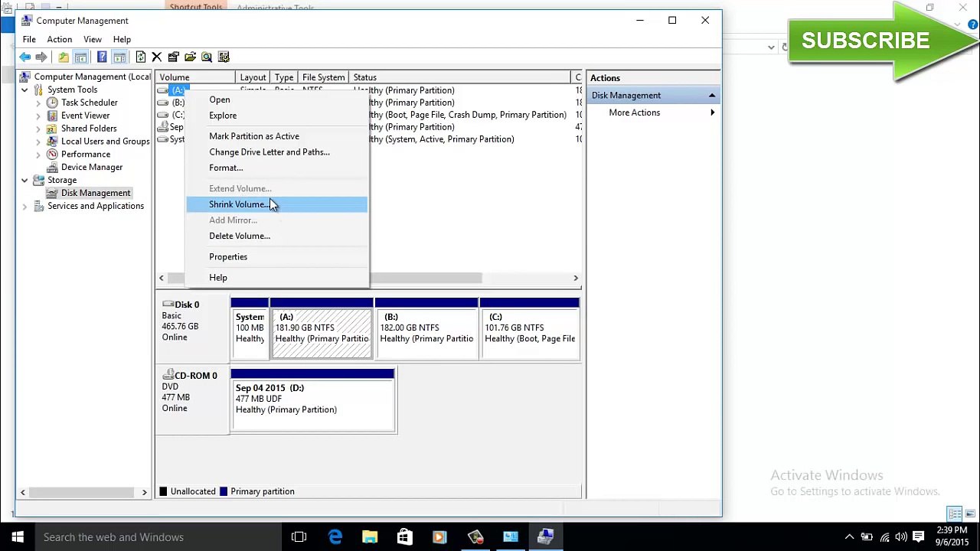This screenshot has width=980, height=551.
Task: Expand the Shared Folders node
Action: (38, 129)
